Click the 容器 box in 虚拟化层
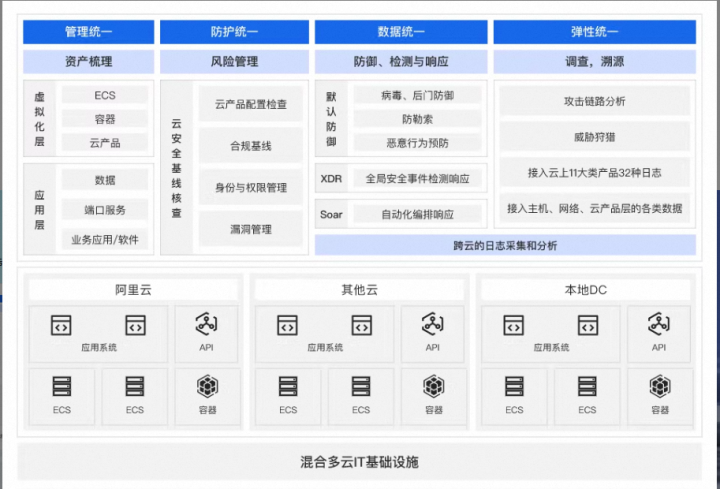This screenshot has height=489, width=720. [x=105, y=119]
